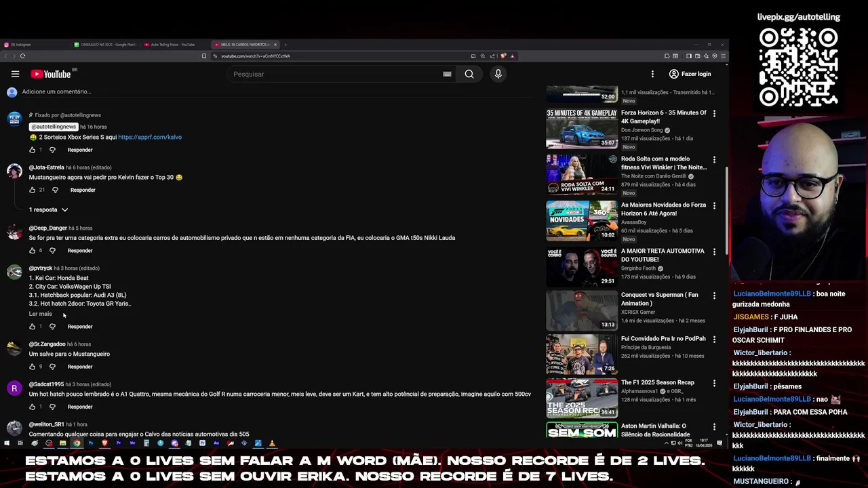Close the MEUS 19 CARROS FAVORITOS tab

275,45
